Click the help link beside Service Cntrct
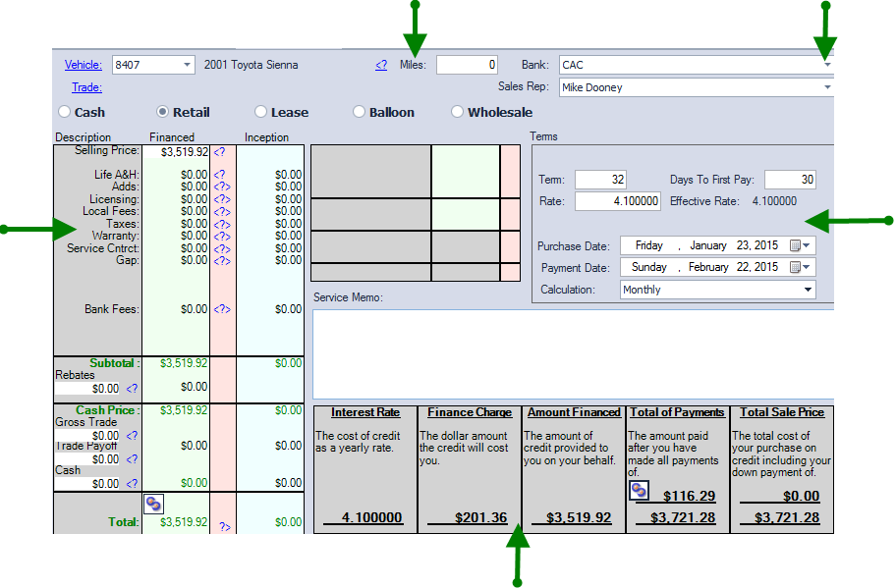This screenshot has height=588, width=896. coord(222,249)
